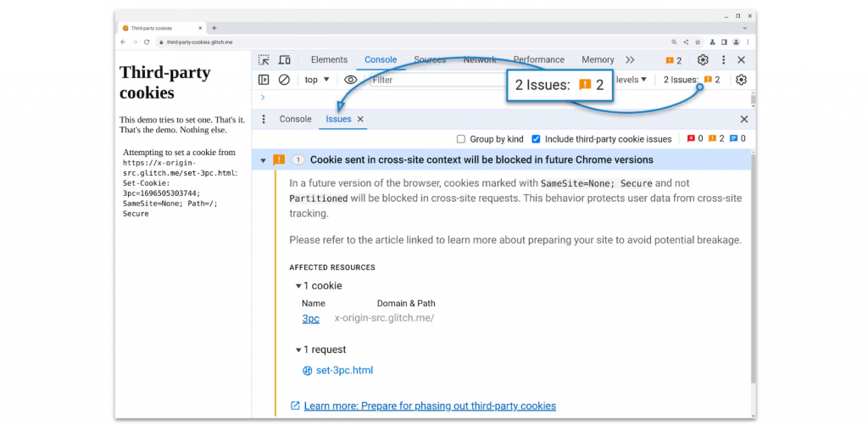
Task: Click the network request icon beside set-3pc.html
Action: pos(307,371)
